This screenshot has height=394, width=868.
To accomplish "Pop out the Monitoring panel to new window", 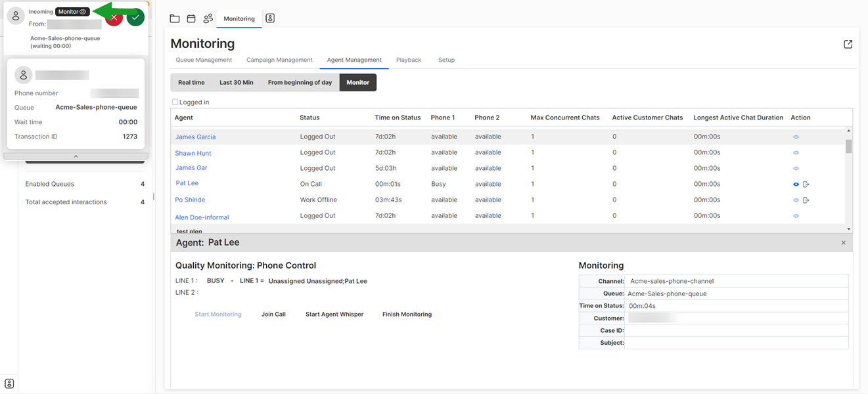I will [x=848, y=44].
